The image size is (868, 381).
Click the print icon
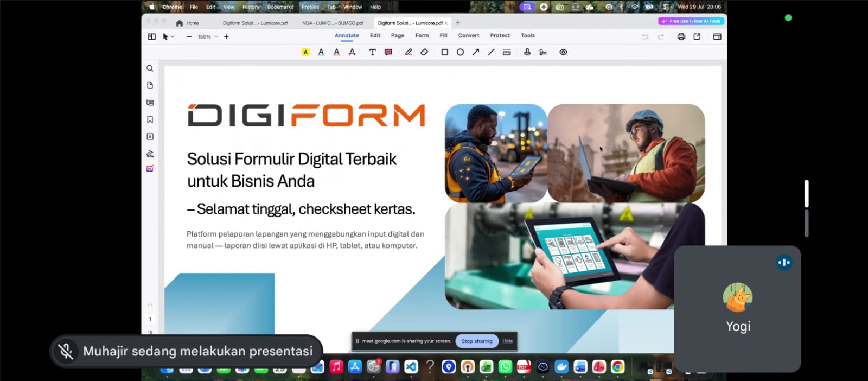[x=681, y=36]
